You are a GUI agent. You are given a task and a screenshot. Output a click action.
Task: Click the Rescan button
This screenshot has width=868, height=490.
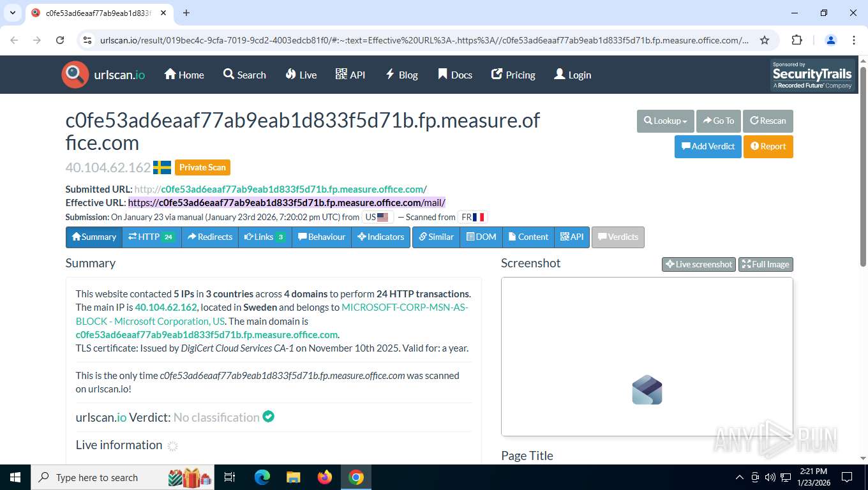pyautogui.click(x=768, y=121)
